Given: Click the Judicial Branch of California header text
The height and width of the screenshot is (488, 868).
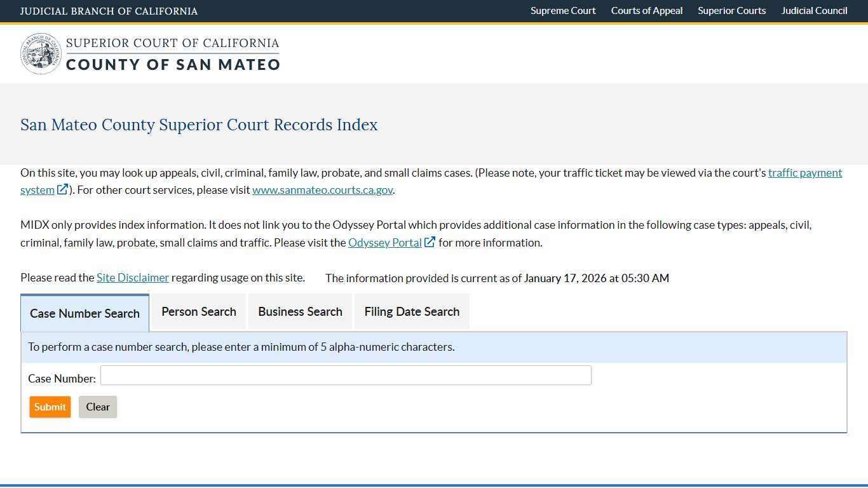Looking at the screenshot, I should pos(109,11).
